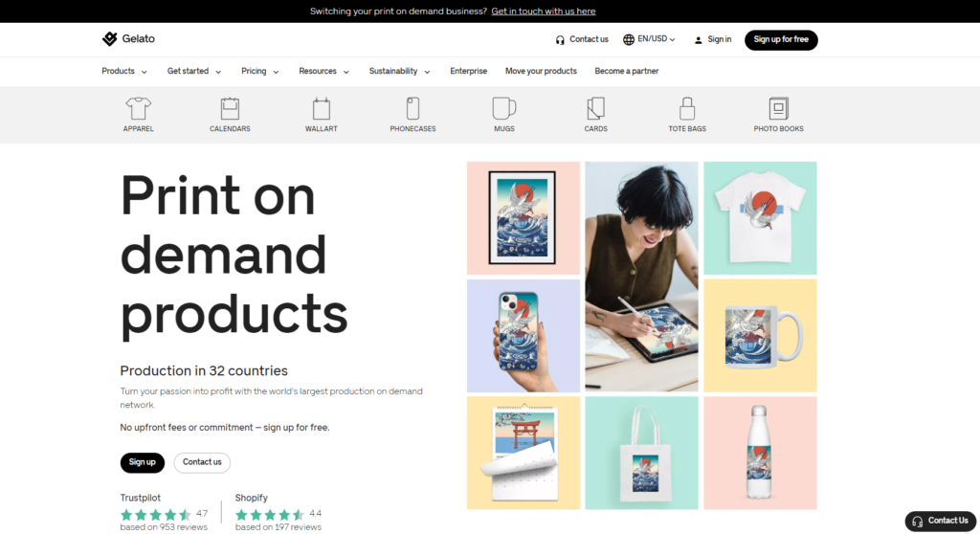Click the mug product thumbnail

click(x=760, y=336)
